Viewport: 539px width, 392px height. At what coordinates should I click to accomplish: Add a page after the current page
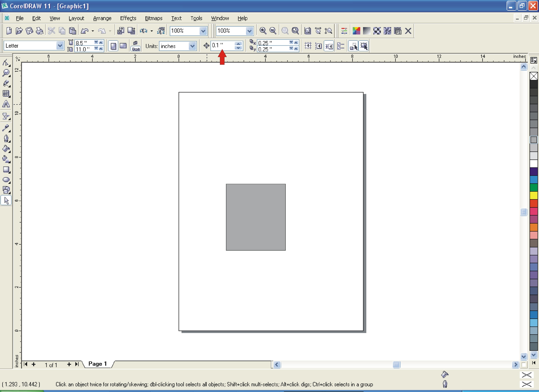tap(69, 364)
